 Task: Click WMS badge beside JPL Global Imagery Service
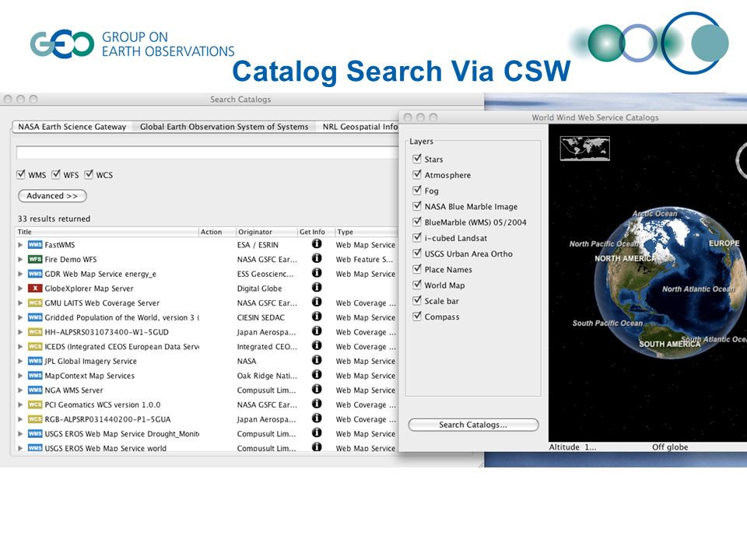[x=35, y=361]
